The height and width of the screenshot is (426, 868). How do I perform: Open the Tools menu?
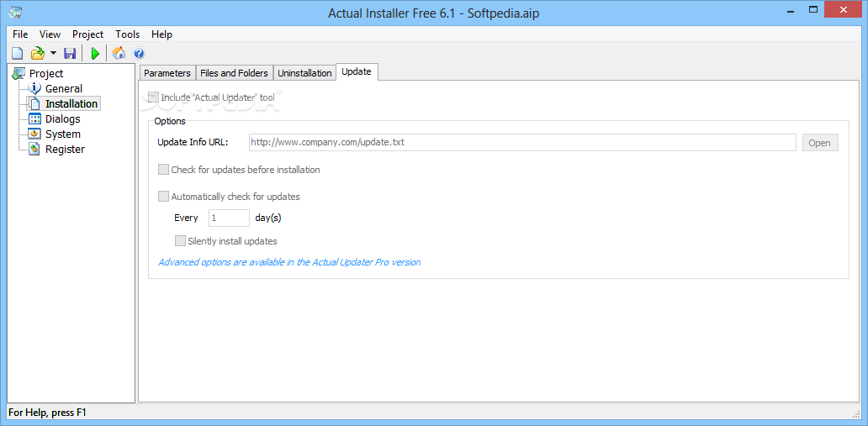[127, 34]
